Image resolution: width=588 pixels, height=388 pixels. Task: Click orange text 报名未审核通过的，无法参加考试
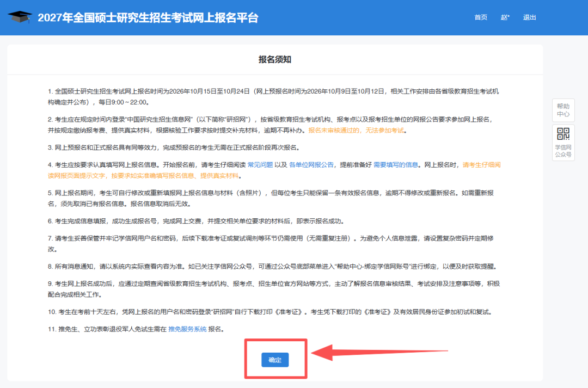click(x=356, y=131)
